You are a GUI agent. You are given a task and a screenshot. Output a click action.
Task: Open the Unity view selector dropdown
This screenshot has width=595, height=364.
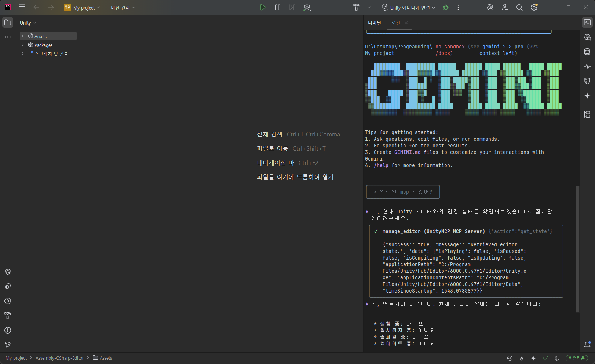coord(28,23)
